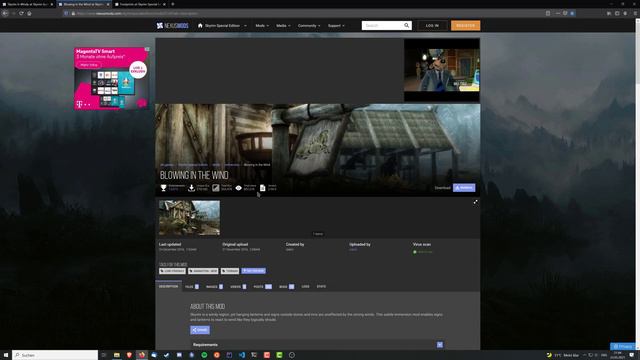Expand the Skyrim Special Edition game dropdown
This screenshot has width=640, height=360.
point(245,26)
